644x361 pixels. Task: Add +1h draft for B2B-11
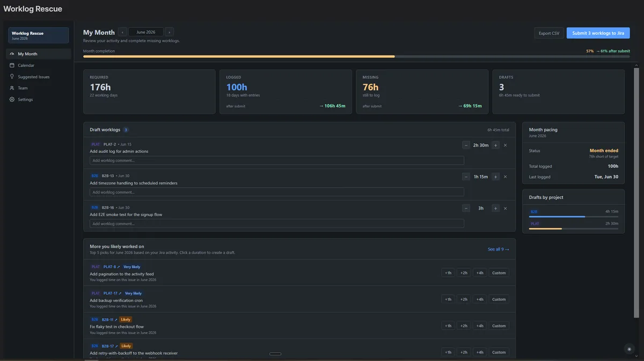[x=448, y=326]
